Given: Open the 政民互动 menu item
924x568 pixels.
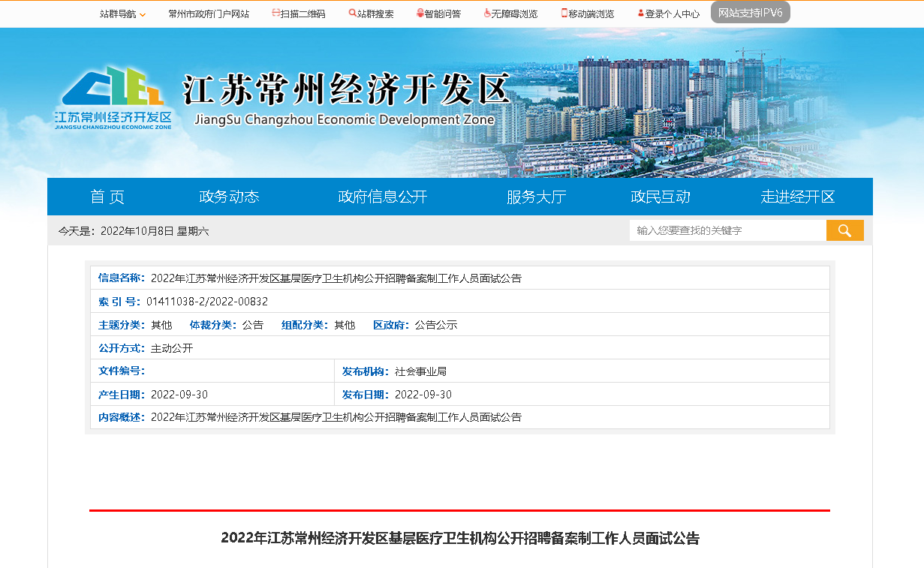Looking at the screenshot, I should coord(661,197).
